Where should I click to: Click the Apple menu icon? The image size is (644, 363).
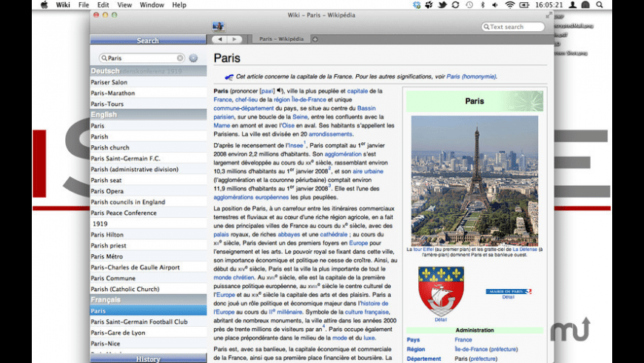(x=44, y=5)
